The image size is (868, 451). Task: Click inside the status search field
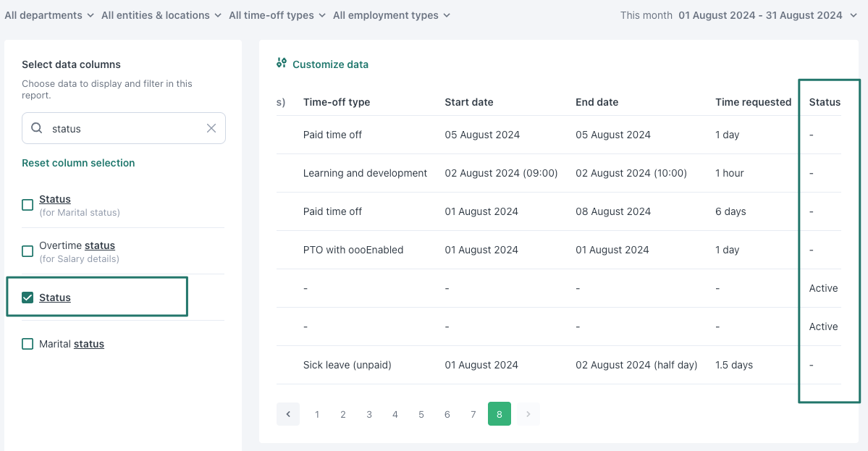123,127
